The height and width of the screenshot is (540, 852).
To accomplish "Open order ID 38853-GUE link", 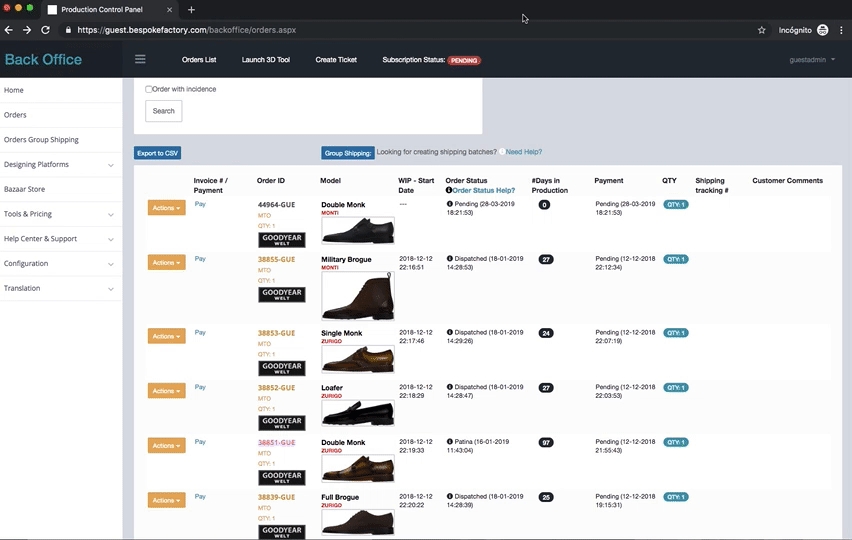I will [x=276, y=333].
